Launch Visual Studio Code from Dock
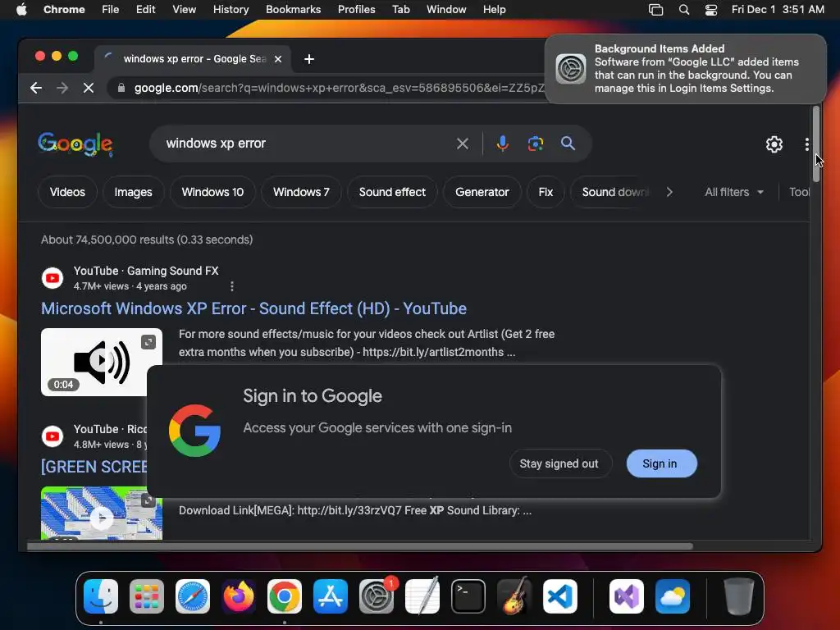Viewport: 840px width, 630px height. [x=560, y=596]
